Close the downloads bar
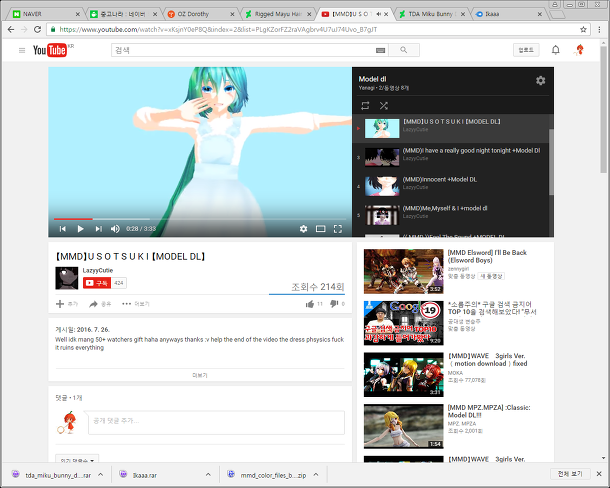 tap(599, 474)
